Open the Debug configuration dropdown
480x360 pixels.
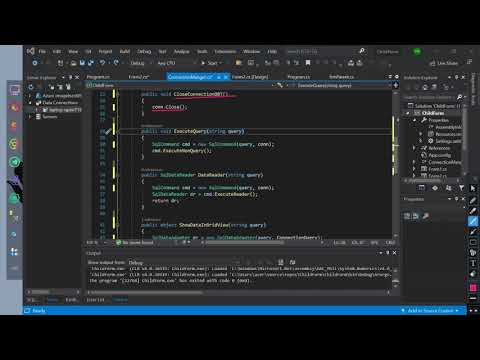click(140, 63)
